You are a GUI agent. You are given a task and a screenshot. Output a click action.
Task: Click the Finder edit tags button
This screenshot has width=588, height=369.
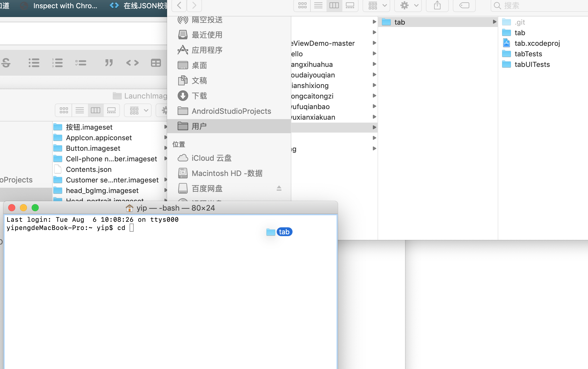[x=464, y=5]
